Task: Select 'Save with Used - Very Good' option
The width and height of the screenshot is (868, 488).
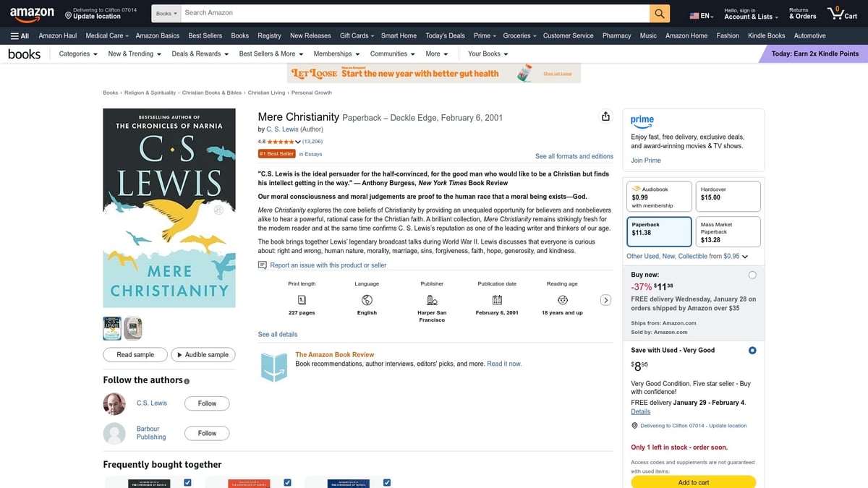Action: pos(752,350)
